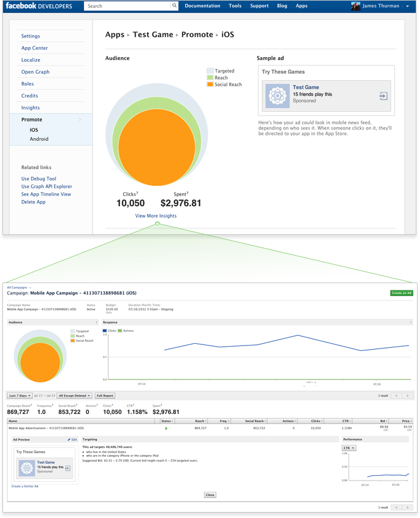Open the All Except Deleted filter dropdown
This screenshot has height=518, width=420.
(x=74, y=395)
